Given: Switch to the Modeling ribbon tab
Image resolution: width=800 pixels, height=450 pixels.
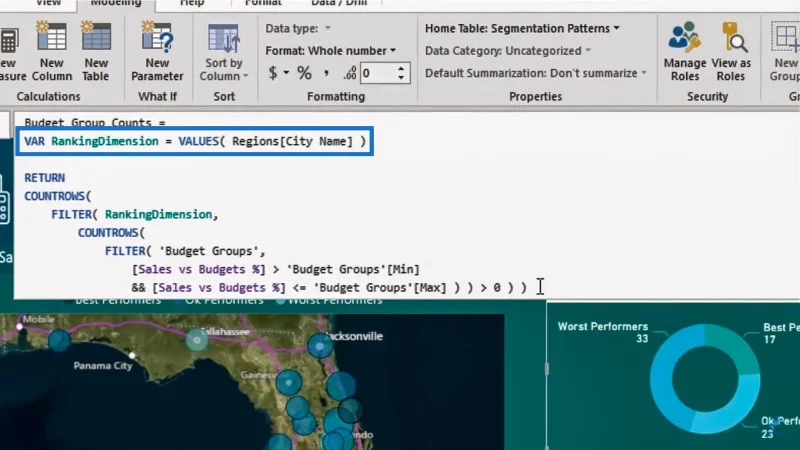Looking at the screenshot, I should click(116, 4).
